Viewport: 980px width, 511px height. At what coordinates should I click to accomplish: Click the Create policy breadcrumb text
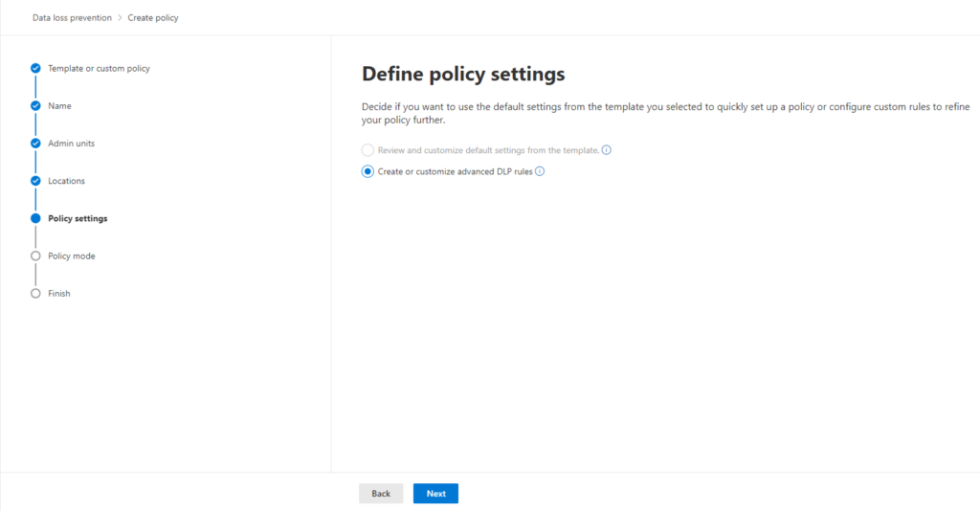click(153, 18)
